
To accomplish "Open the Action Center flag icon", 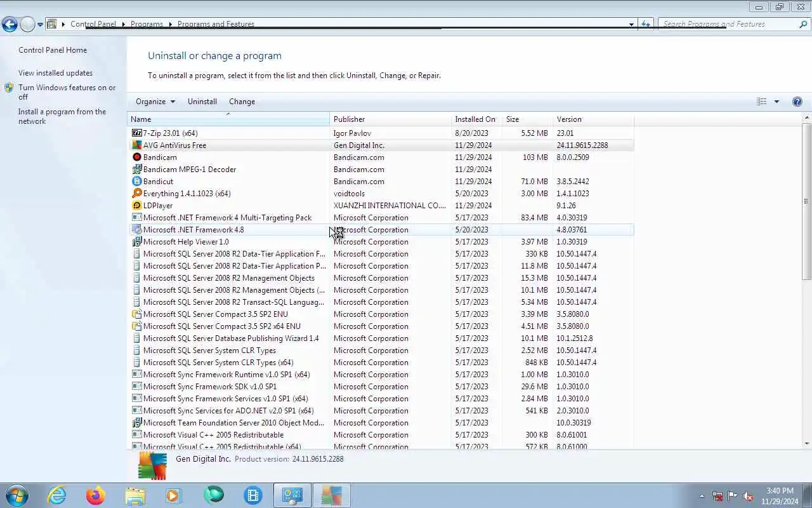I will coord(733,496).
